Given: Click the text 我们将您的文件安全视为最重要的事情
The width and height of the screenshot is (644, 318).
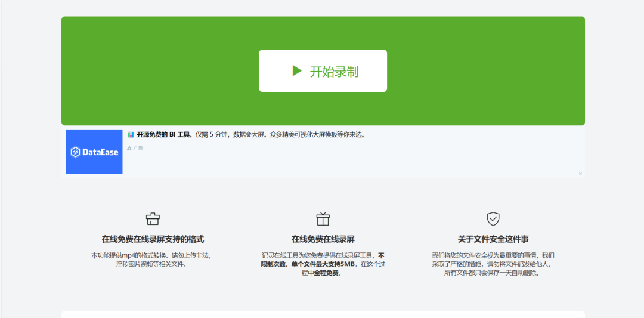Looking at the screenshot, I should [x=485, y=255].
